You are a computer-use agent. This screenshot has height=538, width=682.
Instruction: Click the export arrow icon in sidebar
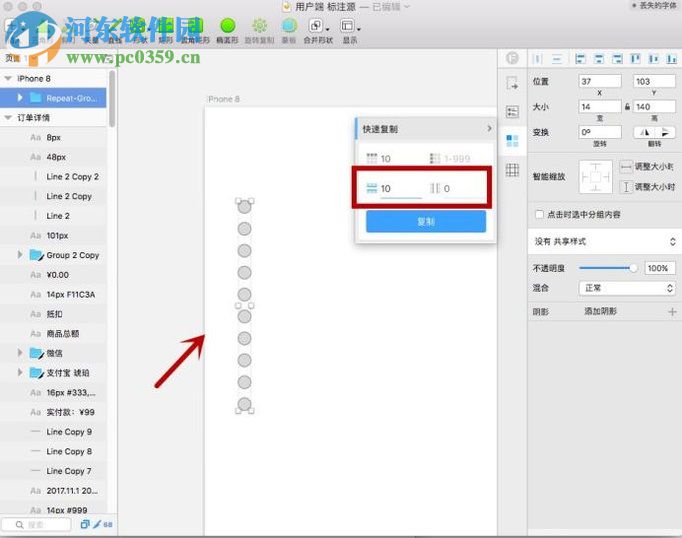coord(512,84)
